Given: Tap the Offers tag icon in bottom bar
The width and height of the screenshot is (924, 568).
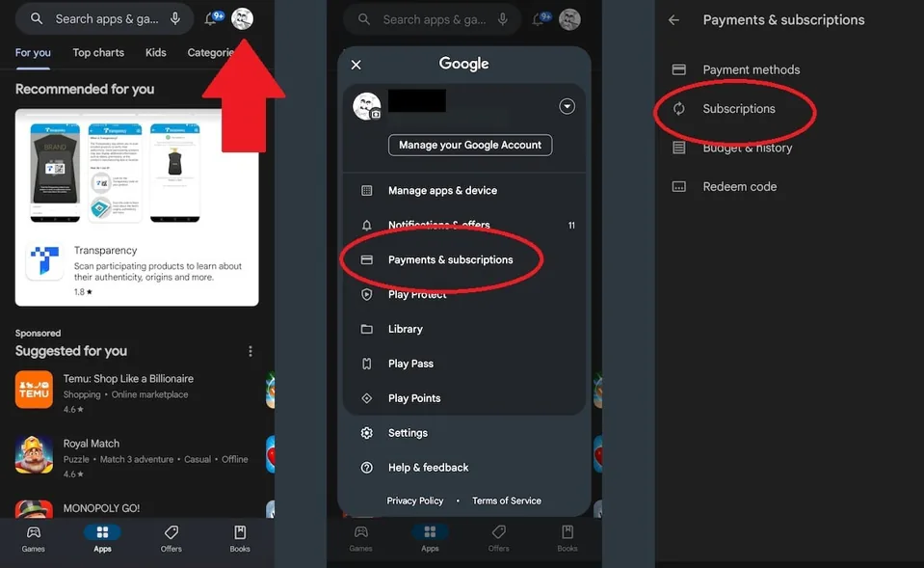Looking at the screenshot, I should point(172,538).
